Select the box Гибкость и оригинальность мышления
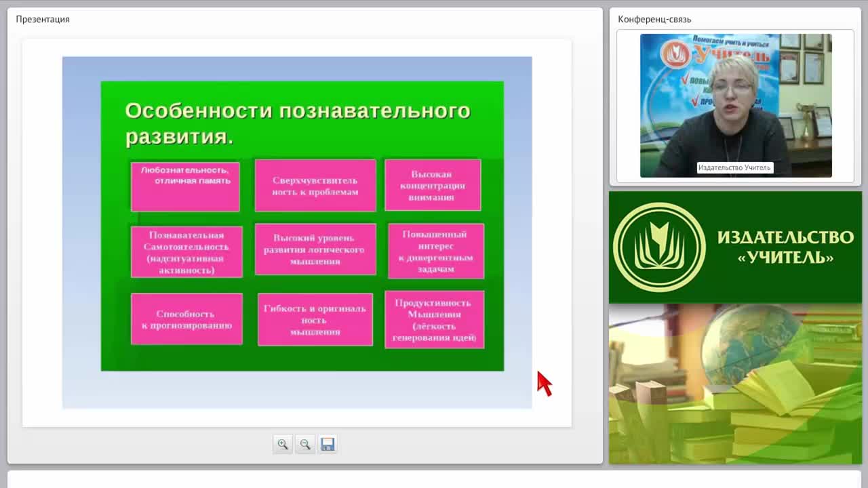 tap(315, 320)
